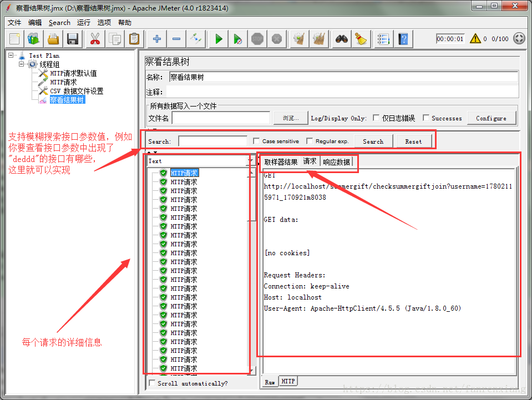Open Help with question mark icon
The width and height of the screenshot is (532, 400).
[x=403, y=39]
